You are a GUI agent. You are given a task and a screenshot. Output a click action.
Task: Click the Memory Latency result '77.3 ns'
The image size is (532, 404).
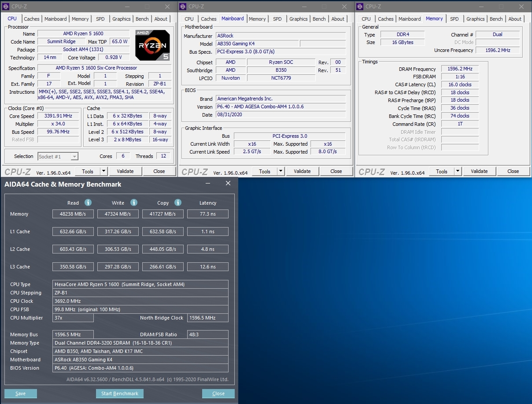tap(208, 214)
